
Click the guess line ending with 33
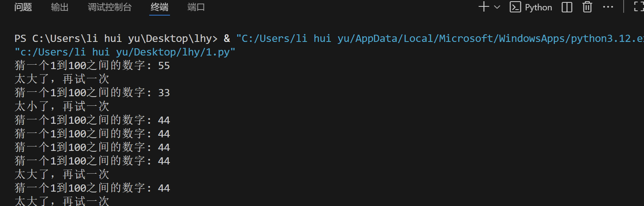(92, 93)
